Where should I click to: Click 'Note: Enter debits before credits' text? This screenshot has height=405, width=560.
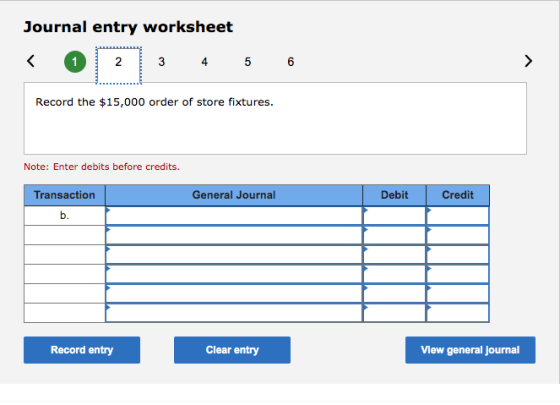[x=102, y=167]
